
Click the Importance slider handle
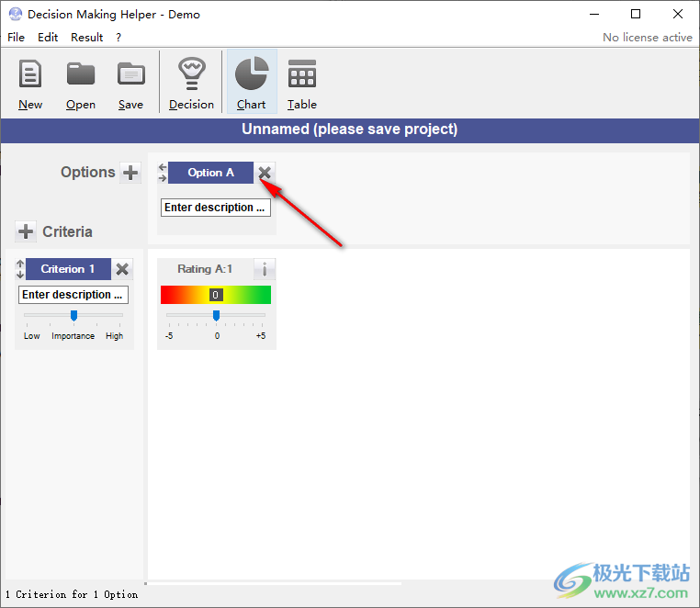(x=73, y=315)
